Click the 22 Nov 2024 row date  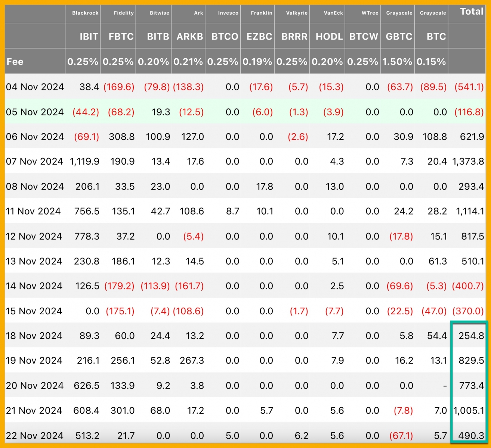35,436
